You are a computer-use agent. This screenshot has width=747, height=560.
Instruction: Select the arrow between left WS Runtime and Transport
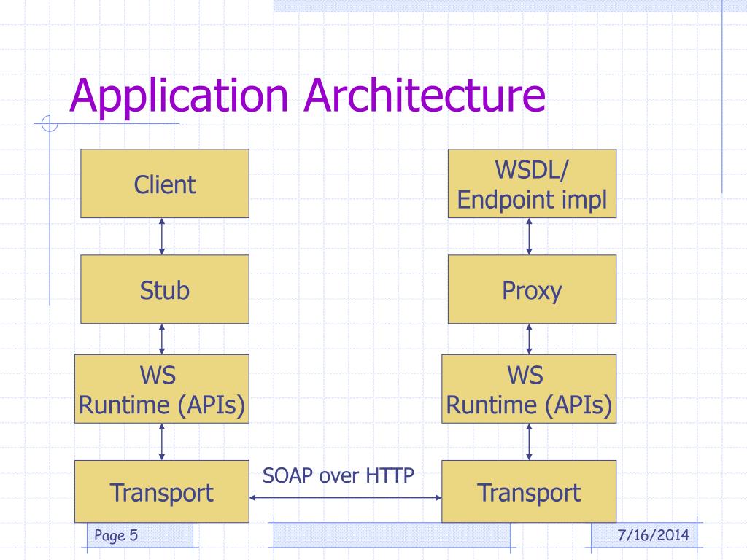tap(162, 442)
